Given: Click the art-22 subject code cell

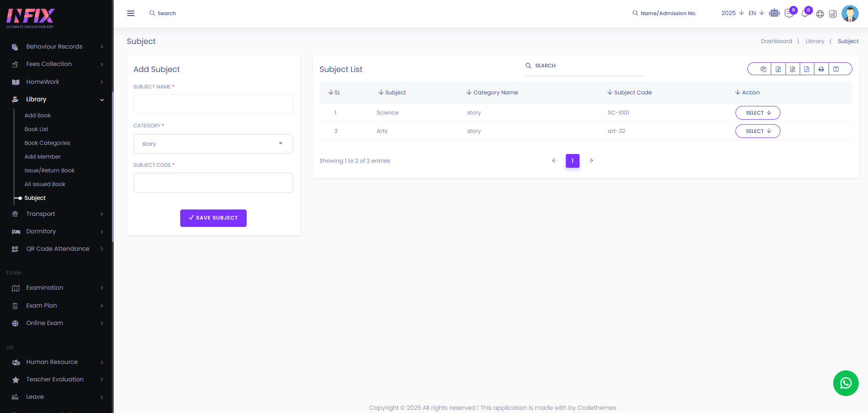Looking at the screenshot, I should [x=616, y=131].
